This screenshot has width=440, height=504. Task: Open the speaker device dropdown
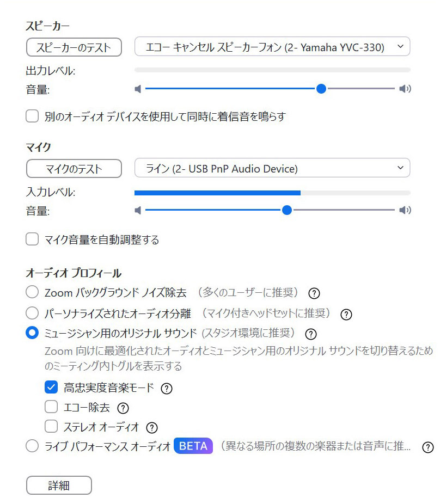272,47
